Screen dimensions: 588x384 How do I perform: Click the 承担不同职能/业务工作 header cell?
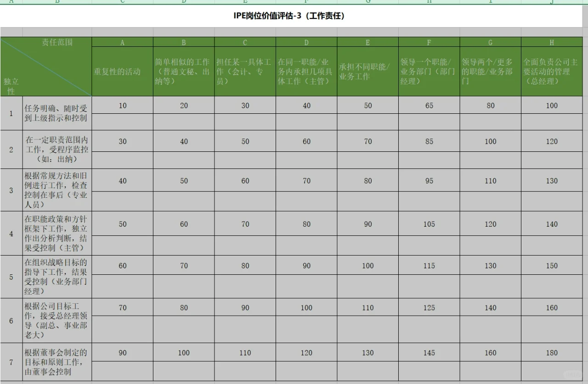coord(367,69)
